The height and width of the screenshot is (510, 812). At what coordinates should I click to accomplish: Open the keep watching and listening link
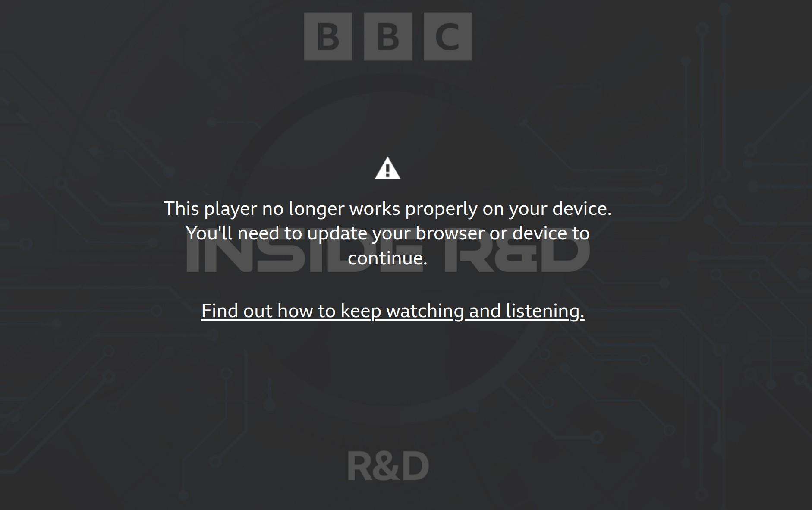(x=393, y=311)
